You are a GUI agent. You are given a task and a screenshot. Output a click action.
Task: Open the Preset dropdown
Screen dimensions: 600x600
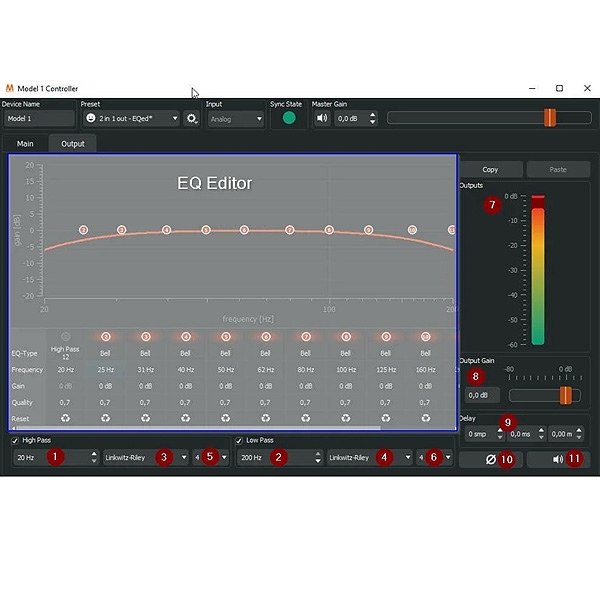tap(130, 118)
